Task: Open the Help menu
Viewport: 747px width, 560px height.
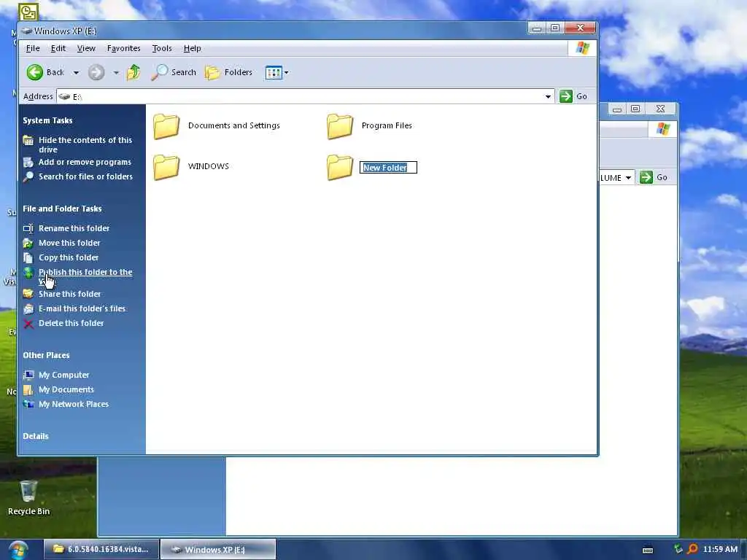Action: (x=192, y=48)
